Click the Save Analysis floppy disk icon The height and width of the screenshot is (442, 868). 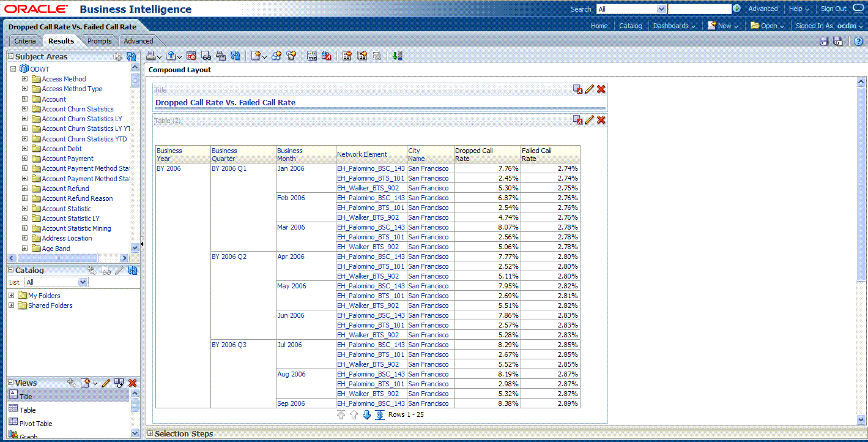point(824,41)
